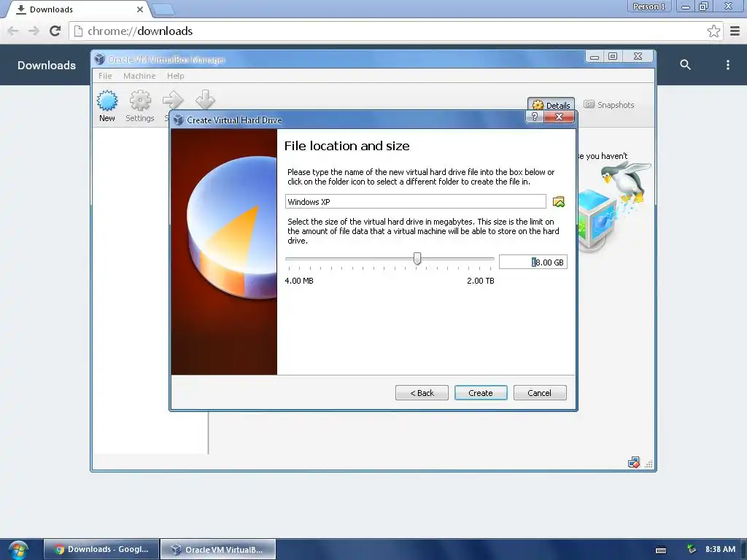The image size is (747, 560).
Task: Click the Windows XP file name field
Action: 415,201
